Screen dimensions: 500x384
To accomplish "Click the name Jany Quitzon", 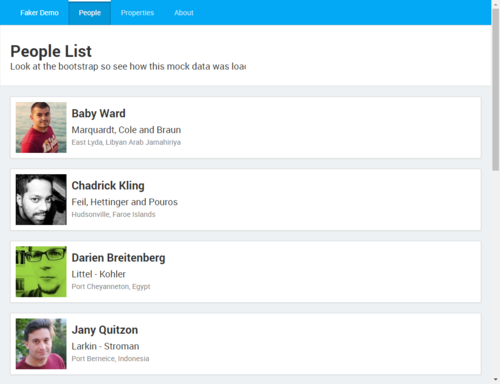I will (x=105, y=330).
